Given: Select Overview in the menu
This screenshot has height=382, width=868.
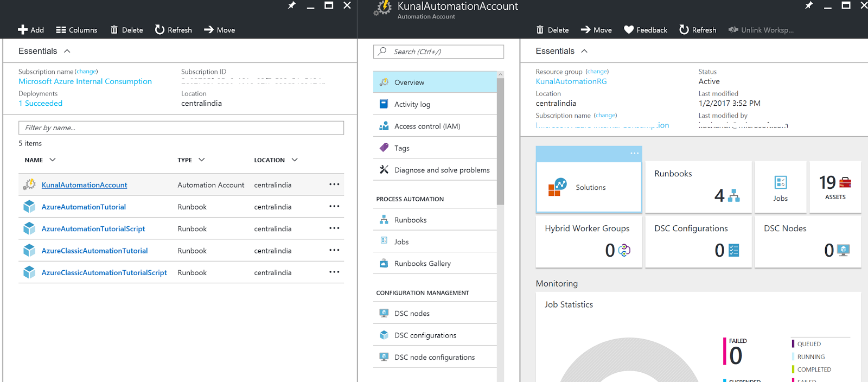Looking at the screenshot, I should pos(435,82).
